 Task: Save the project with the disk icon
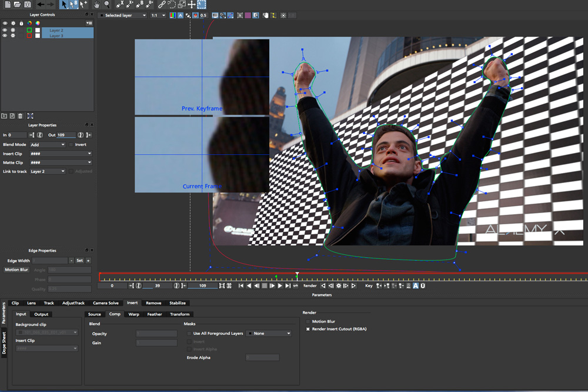point(28,5)
